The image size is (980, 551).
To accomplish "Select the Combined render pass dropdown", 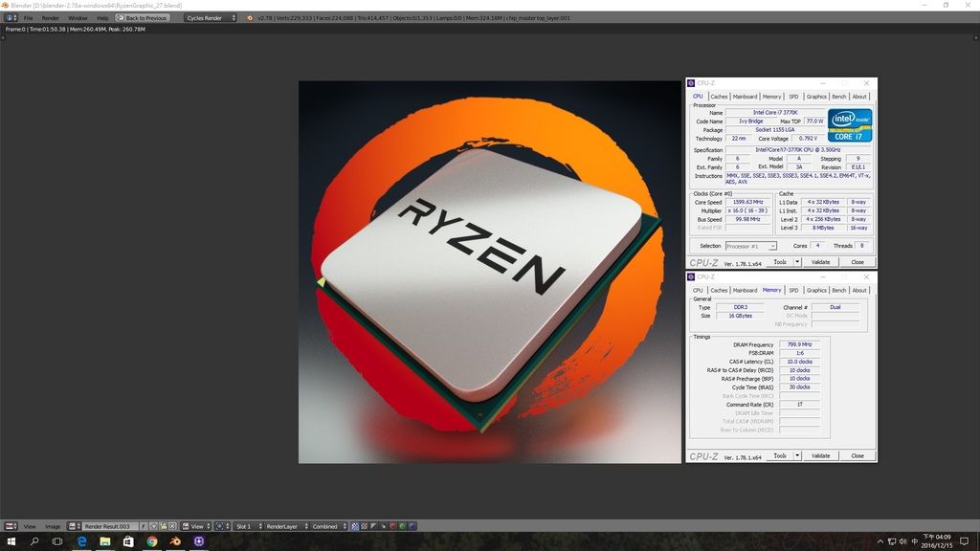I will (327, 526).
